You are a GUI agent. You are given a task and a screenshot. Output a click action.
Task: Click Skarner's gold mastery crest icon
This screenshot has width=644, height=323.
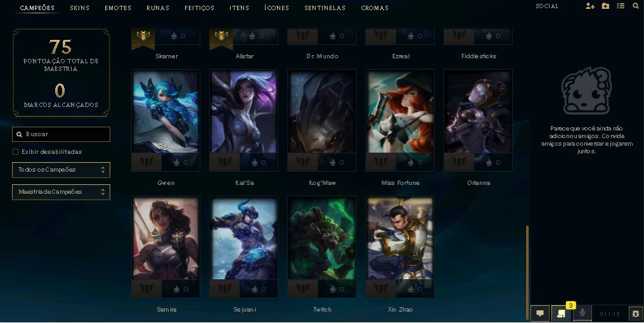[143, 37]
